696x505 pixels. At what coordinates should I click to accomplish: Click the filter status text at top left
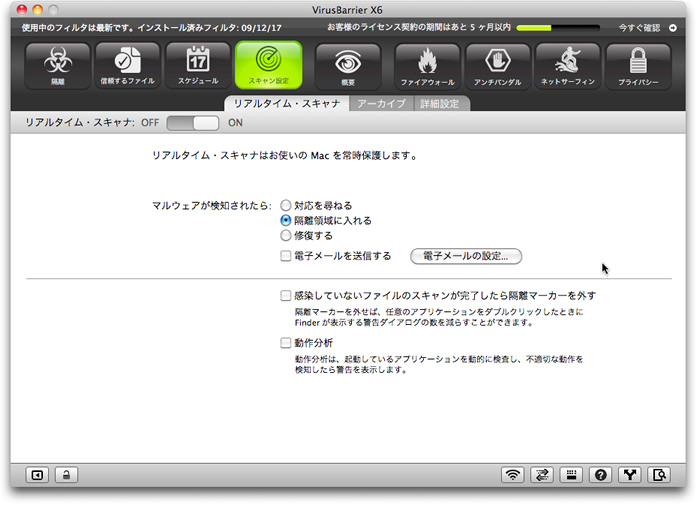pos(151,28)
